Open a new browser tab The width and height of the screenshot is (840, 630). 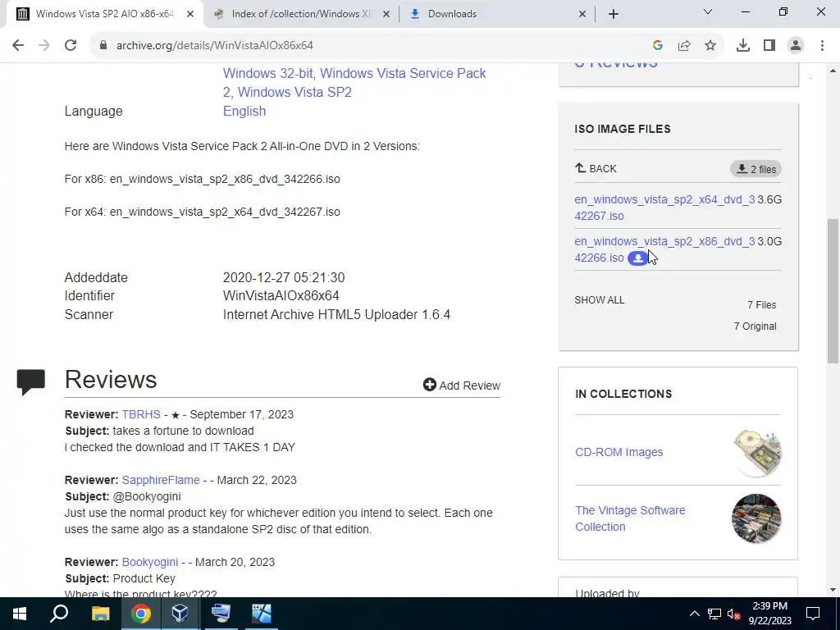click(x=614, y=14)
